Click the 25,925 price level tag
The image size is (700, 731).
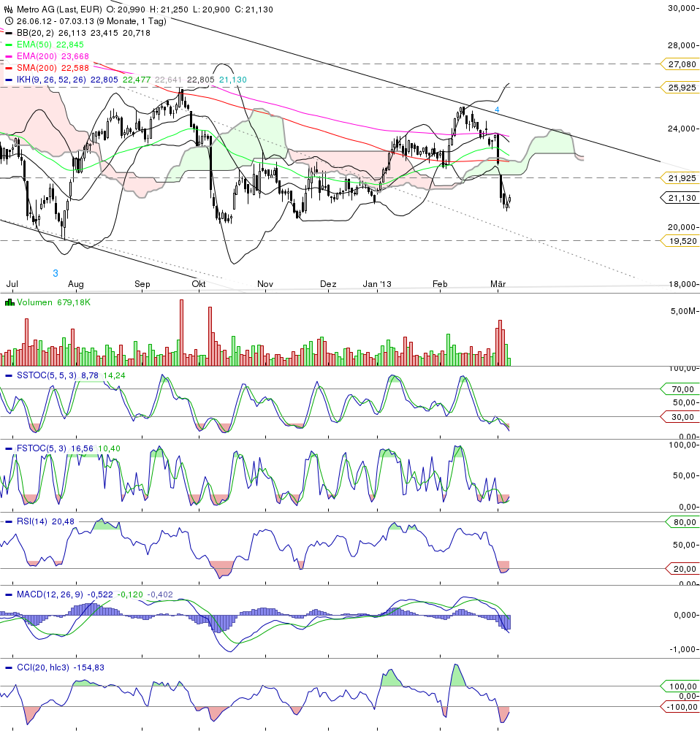[681, 88]
